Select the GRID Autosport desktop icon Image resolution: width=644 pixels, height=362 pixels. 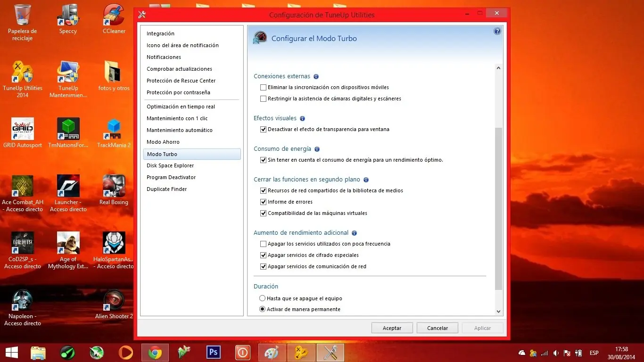[23, 133]
